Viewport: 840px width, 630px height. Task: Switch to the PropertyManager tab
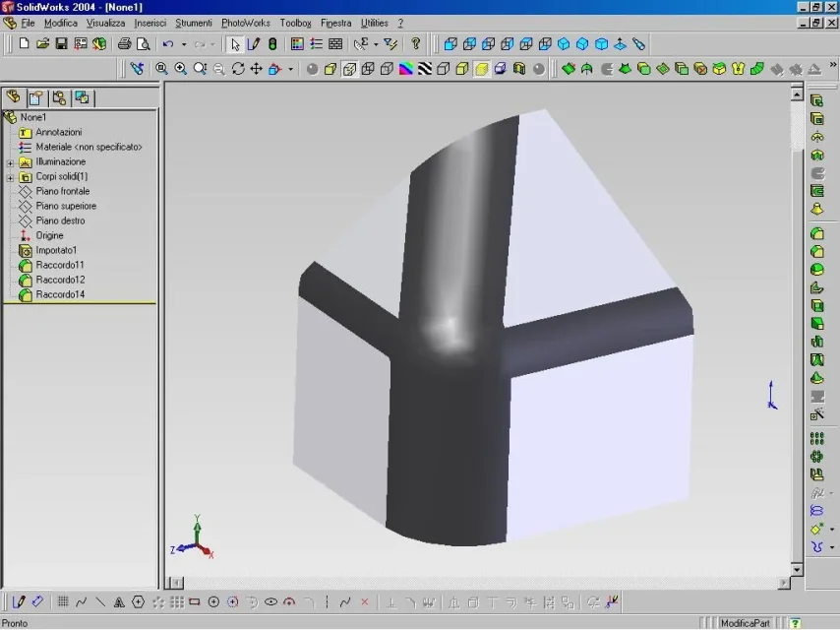coord(36,97)
